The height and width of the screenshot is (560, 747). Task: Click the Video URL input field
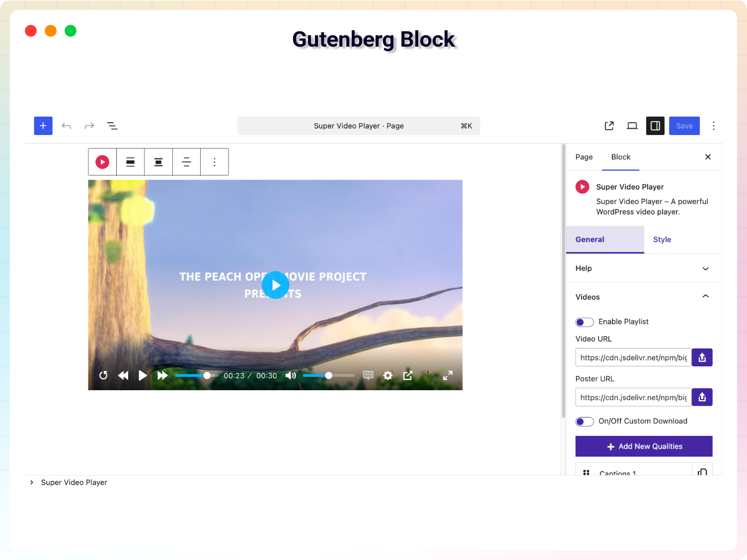(633, 357)
